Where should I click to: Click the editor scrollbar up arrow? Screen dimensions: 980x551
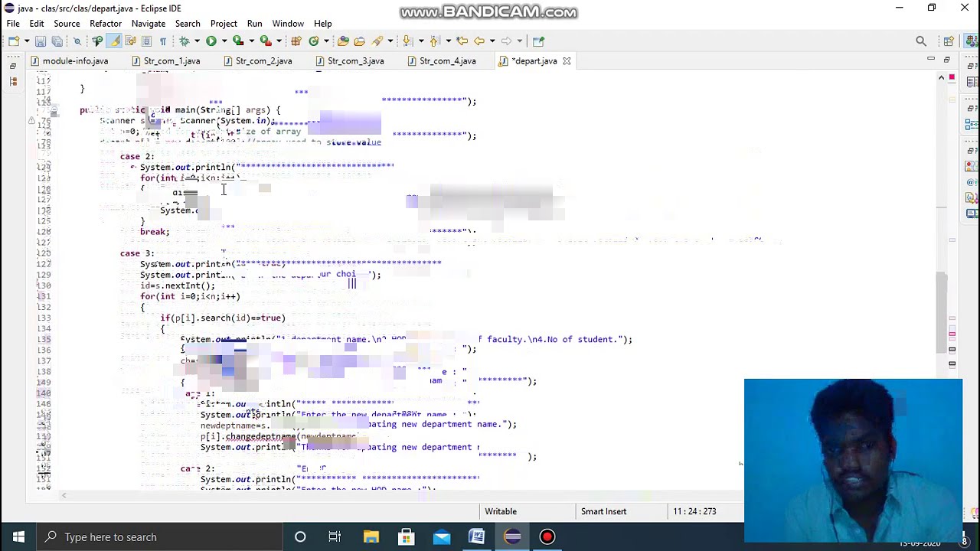pos(942,77)
